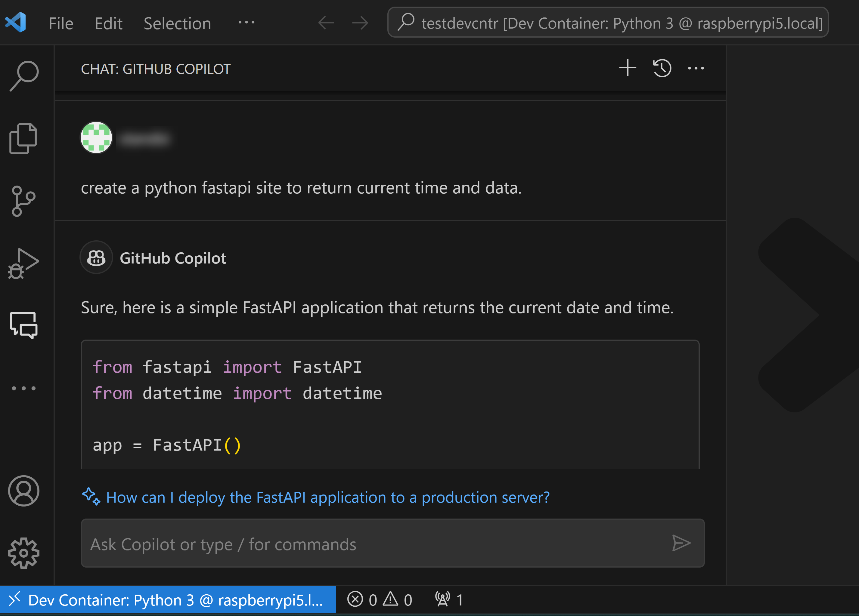Open the Source Control view
Viewport: 859px width, 616px height.
coord(23,201)
